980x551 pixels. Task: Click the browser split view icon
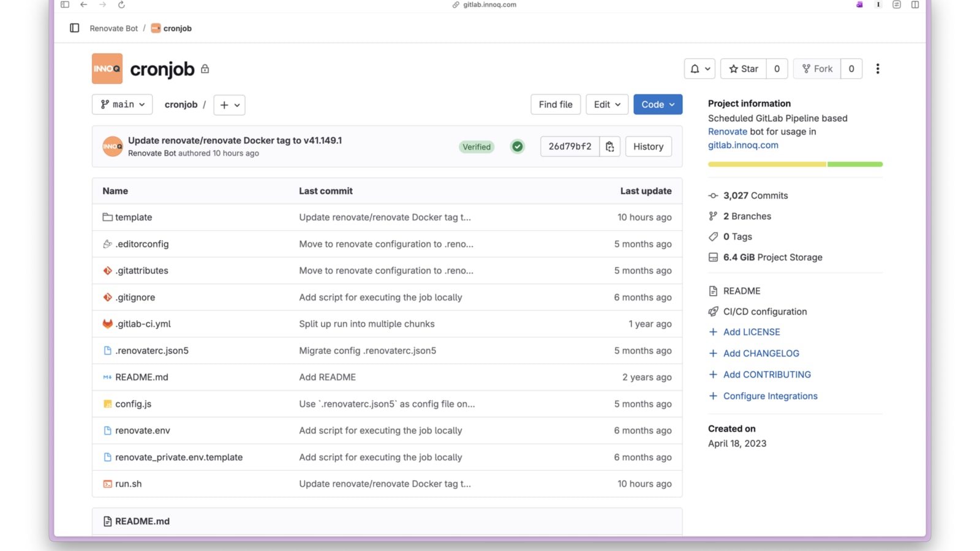point(915,5)
